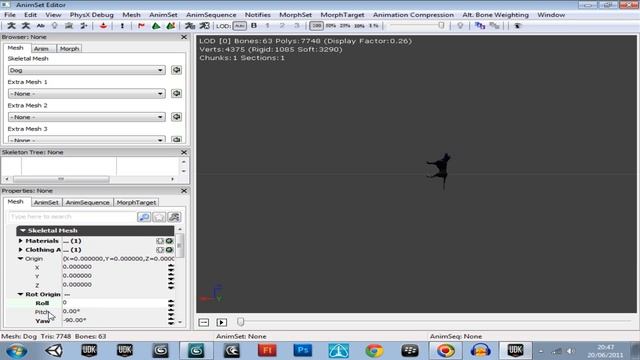The image size is (640, 360).
Task: Switch to the Morph browser tab
Action: pos(69,49)
